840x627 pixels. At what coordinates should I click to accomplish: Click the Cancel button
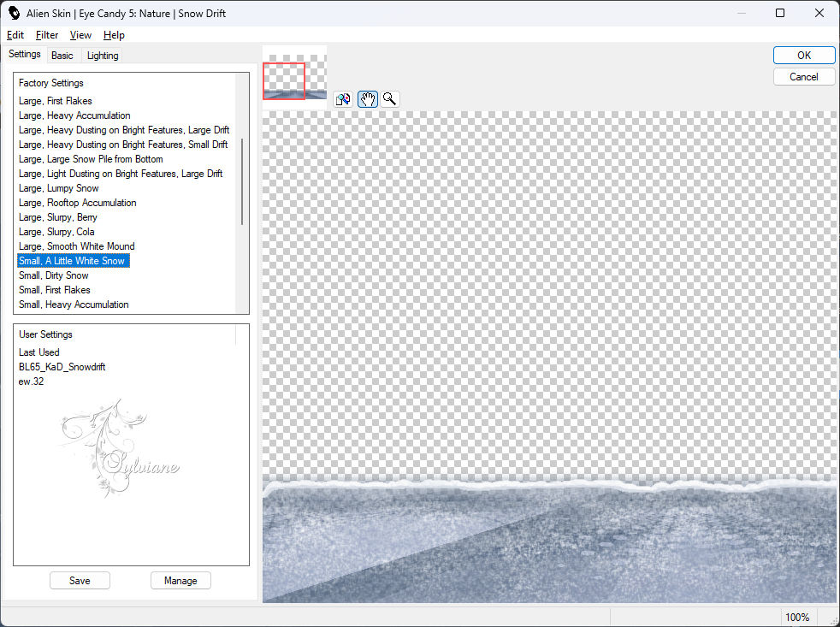coord(803,77)
